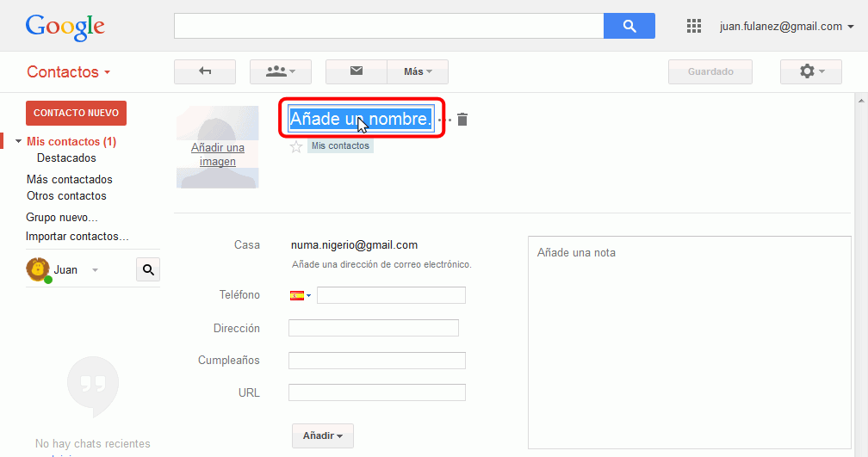
Task: Open Juan's chat status dropdown
Action: tap(96, 270)
